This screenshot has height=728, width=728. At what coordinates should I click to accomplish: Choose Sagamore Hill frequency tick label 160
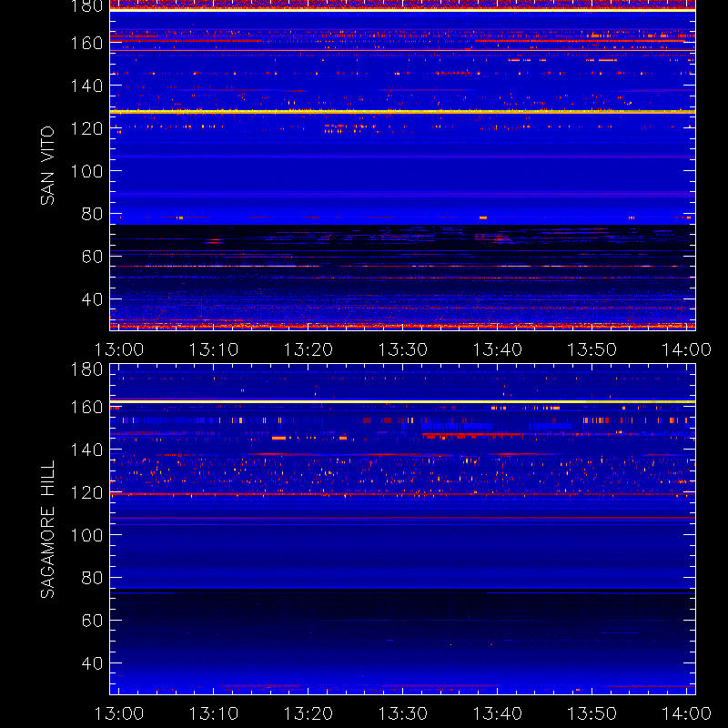pyautogui.click(x=86, y=407)
